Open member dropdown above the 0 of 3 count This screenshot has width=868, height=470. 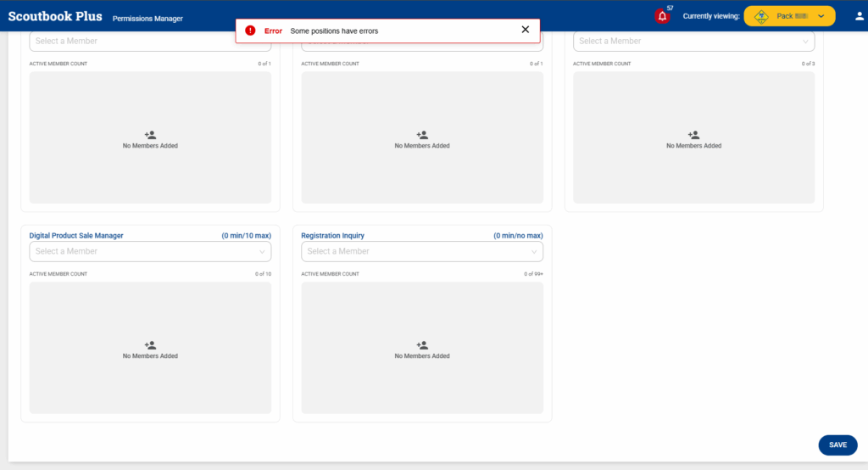click(693, 41)
